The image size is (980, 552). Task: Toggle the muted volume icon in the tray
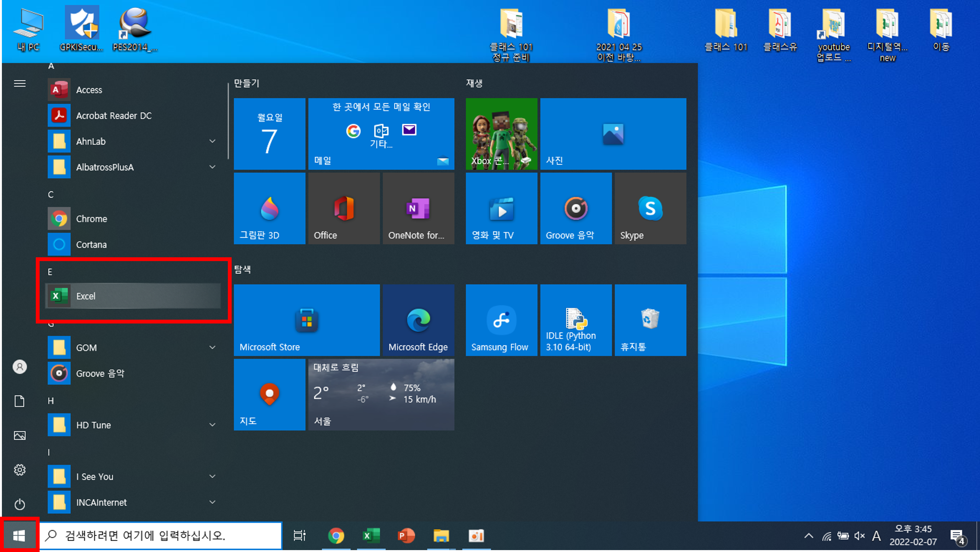[859, 536]
